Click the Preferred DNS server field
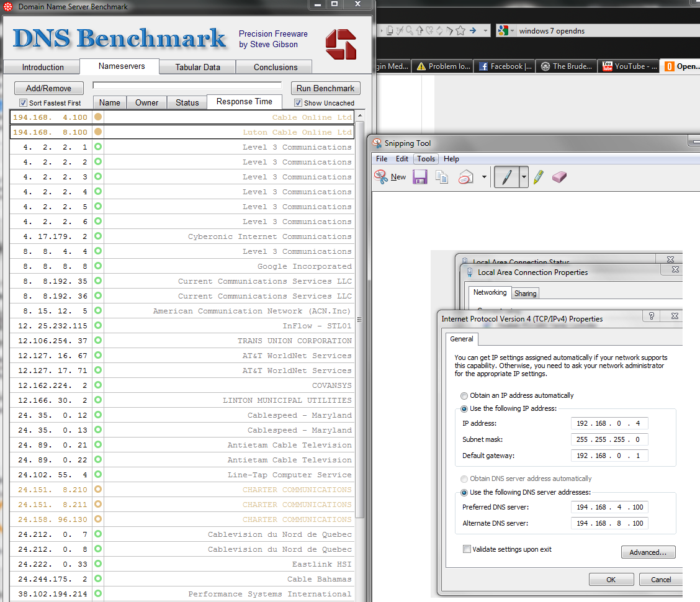This screenshot has width=700, height=602. [x=609, y=507]
